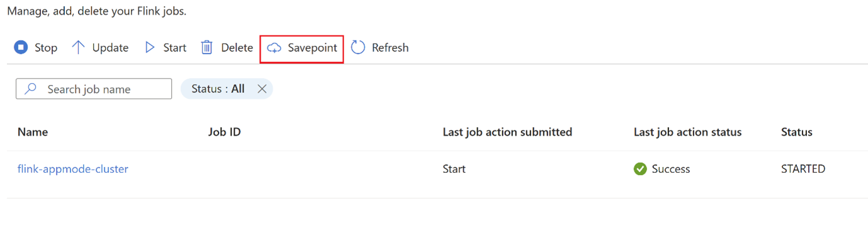Trigger the Savepoint cloud icon
This screenshot has width=868, height=242.
tap(274, 48)
